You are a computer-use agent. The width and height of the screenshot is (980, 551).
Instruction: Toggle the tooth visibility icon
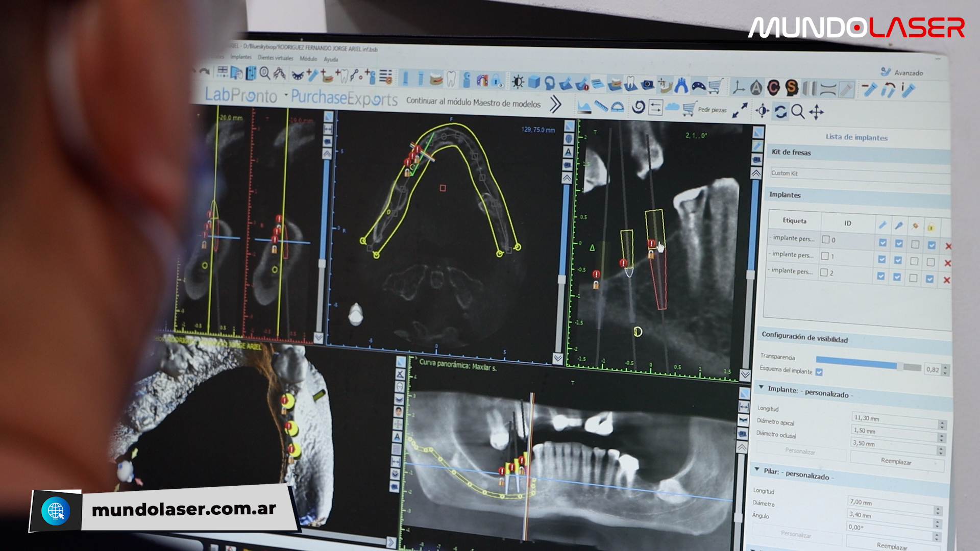coord(451,79)
